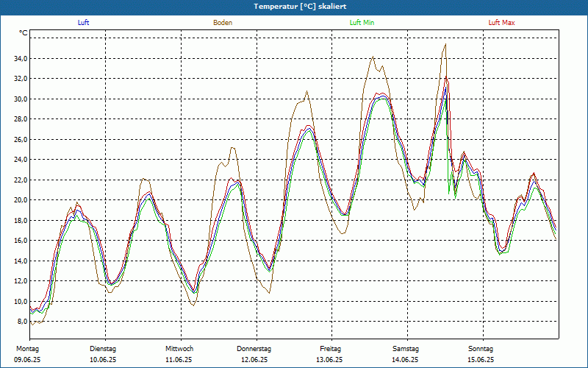Click the '°C' axis unit label
The height and width of the screenshot is (368, 588).
pyautogui.click(x=23, y=33)
